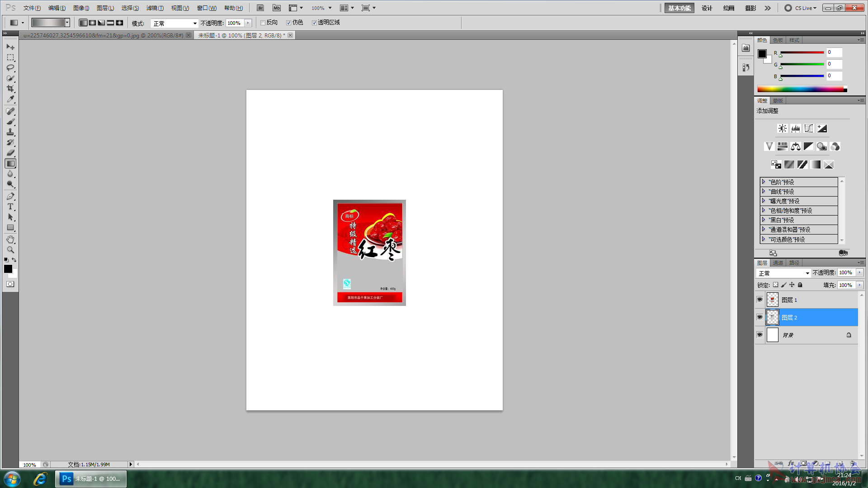The width and height of the screenshot is (868, 488).
Task: Open the CS Live button
Action: (801, 8)
